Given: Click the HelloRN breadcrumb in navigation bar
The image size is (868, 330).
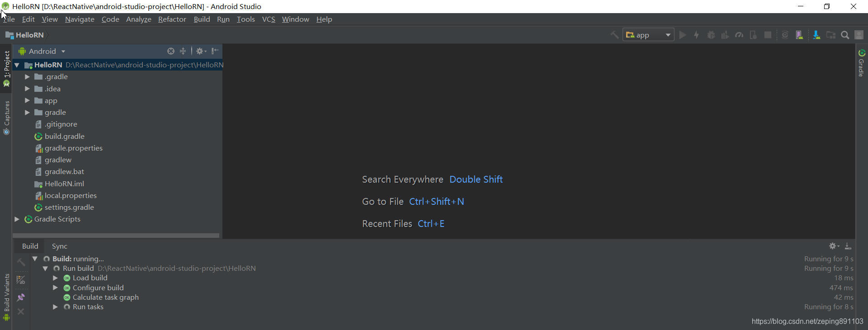Looking at the screenshot, I should [24, 35].
